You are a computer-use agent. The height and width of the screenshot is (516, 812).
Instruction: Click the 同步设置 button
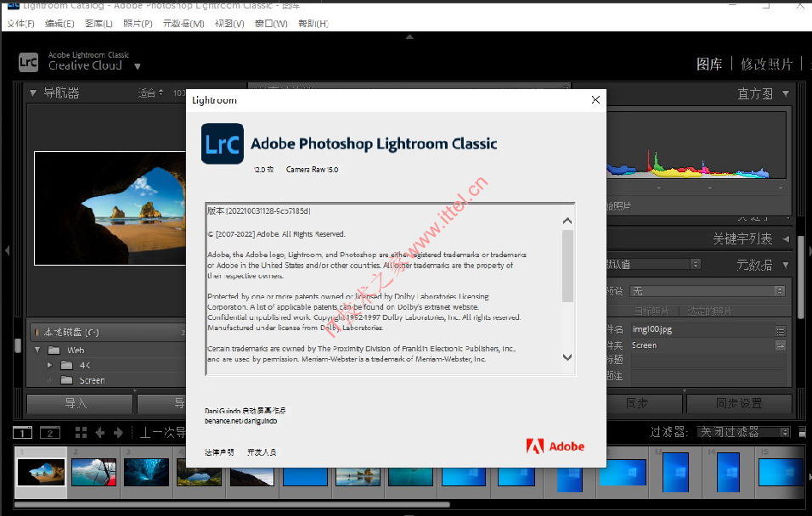pos(739,403)
